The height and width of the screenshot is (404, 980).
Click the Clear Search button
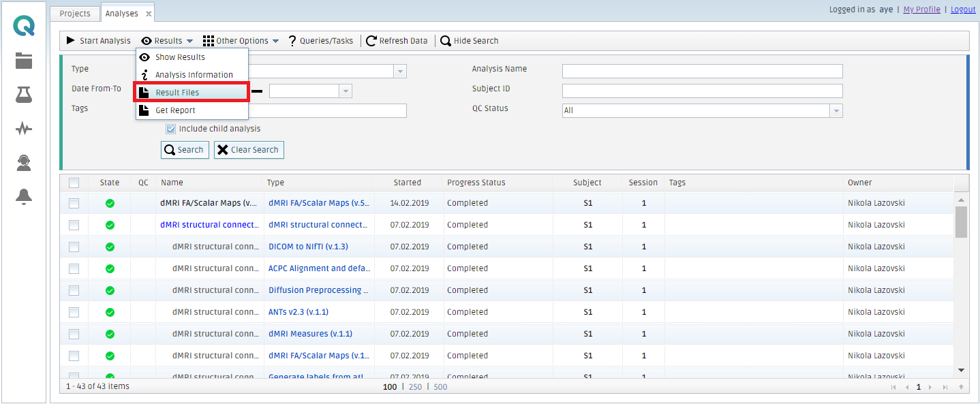pyautogui.click(x=249, y=150)
